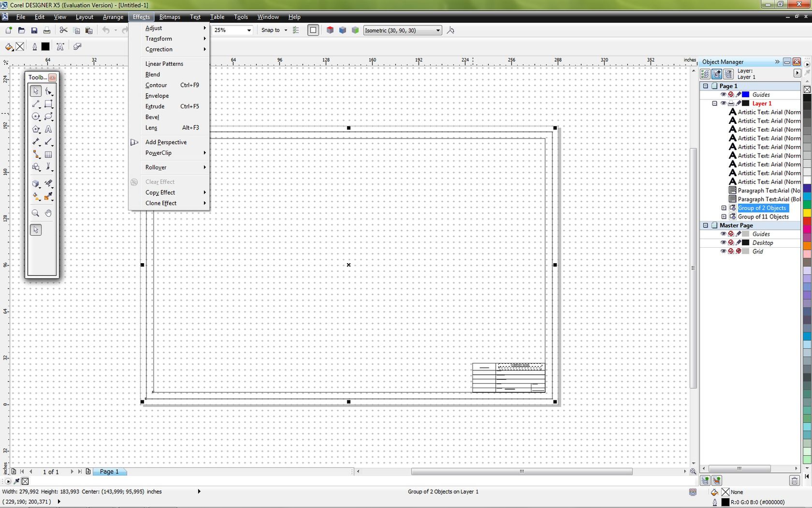Image resolution: width=812 pixels, height=508 pixels.
Task: Open the Arrange menu
Action: 113,17
